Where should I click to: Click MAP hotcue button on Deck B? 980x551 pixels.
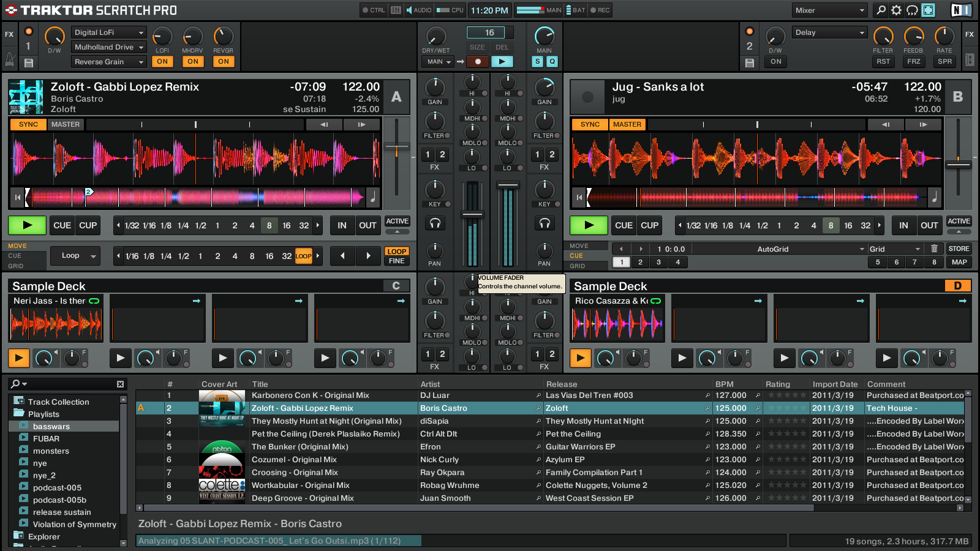tap(959, 262)
